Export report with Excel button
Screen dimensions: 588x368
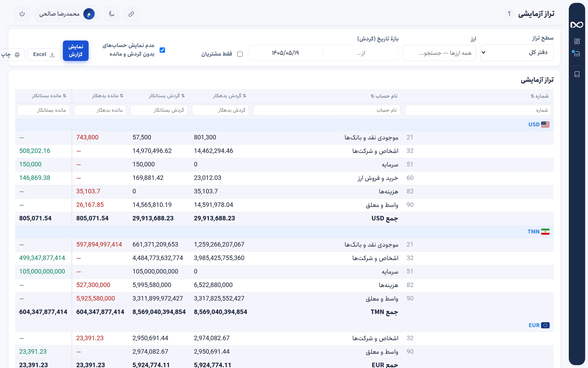44,54
